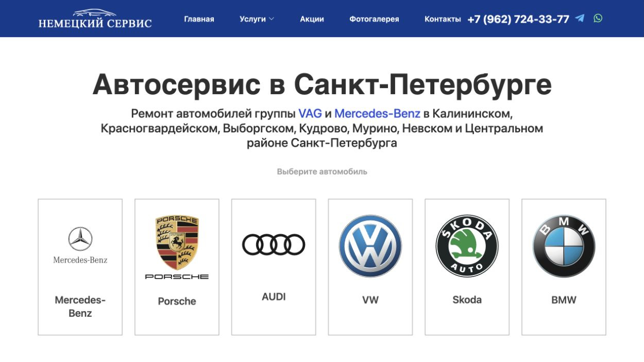Open the WhatsApp icon in the header

[598, 18]
